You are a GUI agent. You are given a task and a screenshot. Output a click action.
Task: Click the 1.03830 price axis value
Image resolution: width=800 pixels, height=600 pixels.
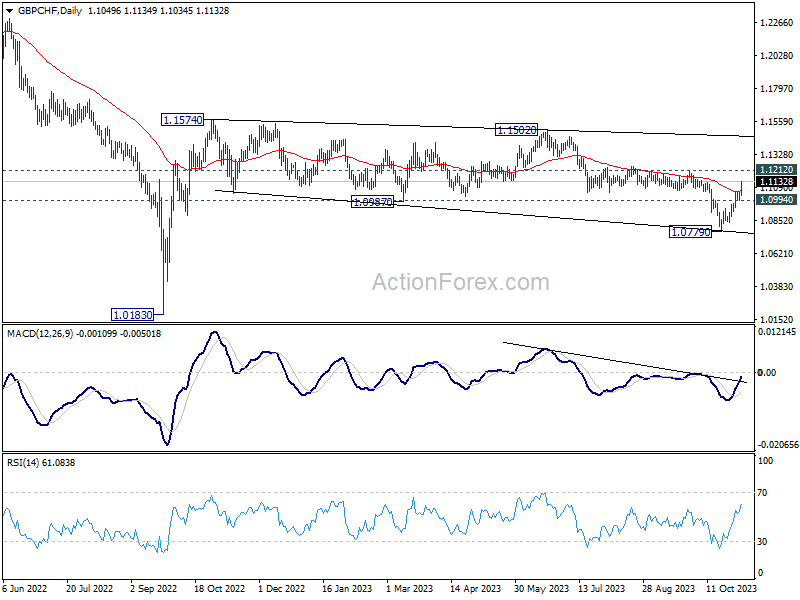point(777,287)
